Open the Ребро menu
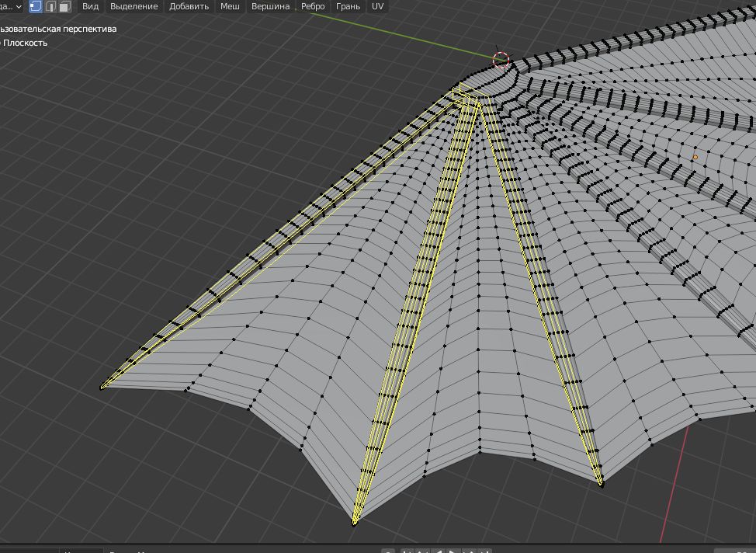The image size is (756, 553). [x=313, y=6]
